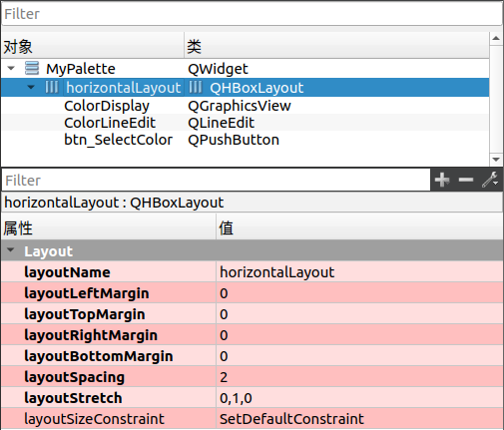Collapse the MyPalette tree node

coord(11,68)
